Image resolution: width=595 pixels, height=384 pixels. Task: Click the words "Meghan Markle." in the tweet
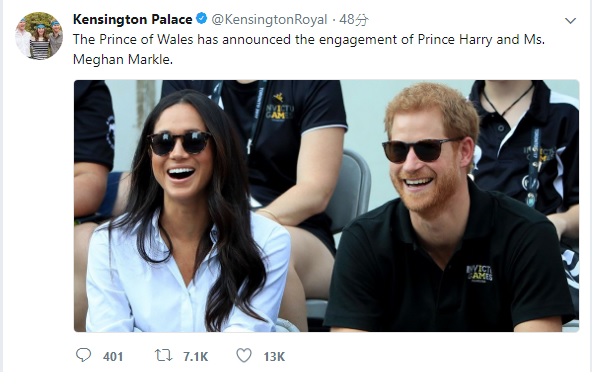tap(123, 60)
